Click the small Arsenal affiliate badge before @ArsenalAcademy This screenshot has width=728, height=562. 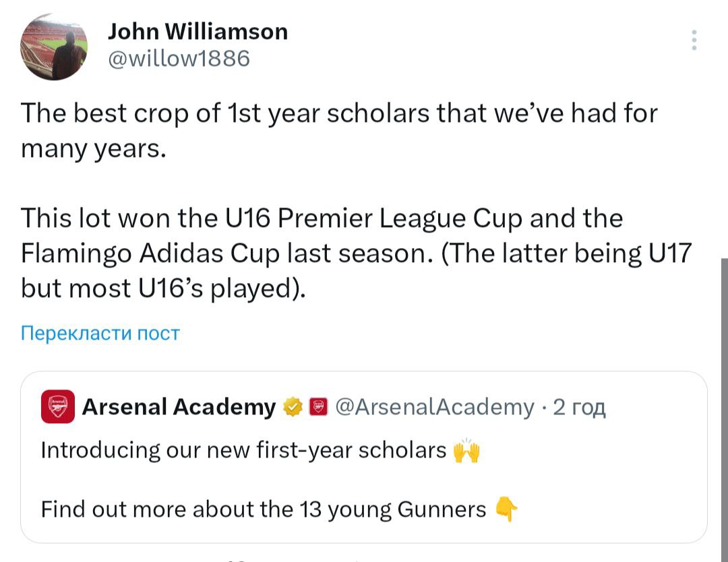pos(318,407)
